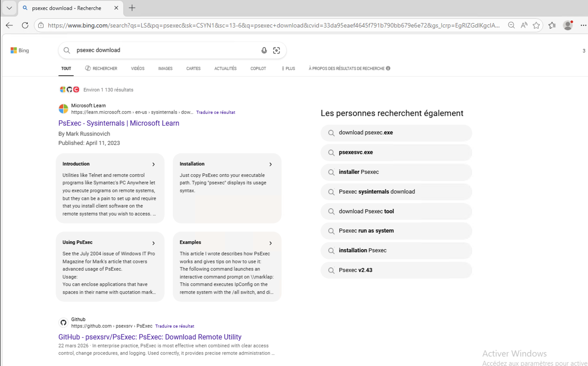
Task: Switch to the ACTUALITÉS tab
Action: point(225,68)
